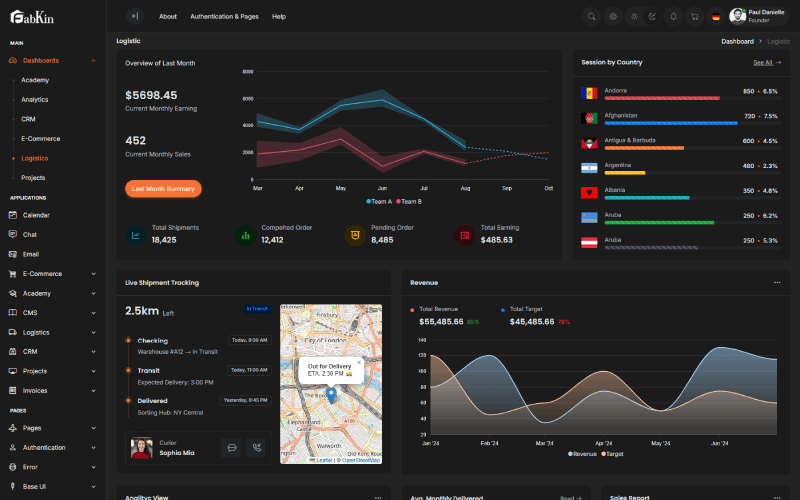Open the See All link for countries
Viewport: 800px width, 500px height.
[x=767, y=62]
